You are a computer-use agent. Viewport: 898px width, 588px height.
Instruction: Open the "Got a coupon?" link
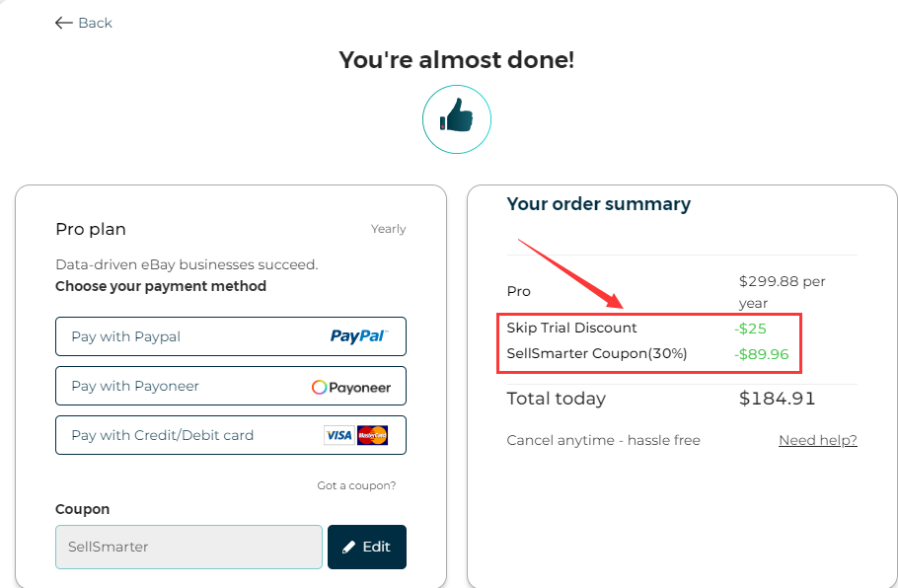pos(356,485)
